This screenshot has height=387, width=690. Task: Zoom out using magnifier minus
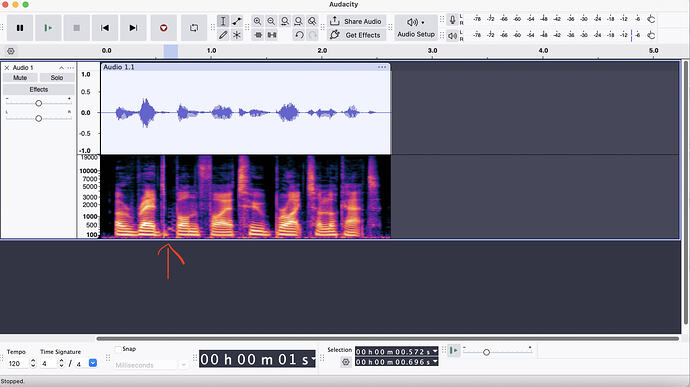(x=271, y=21)
